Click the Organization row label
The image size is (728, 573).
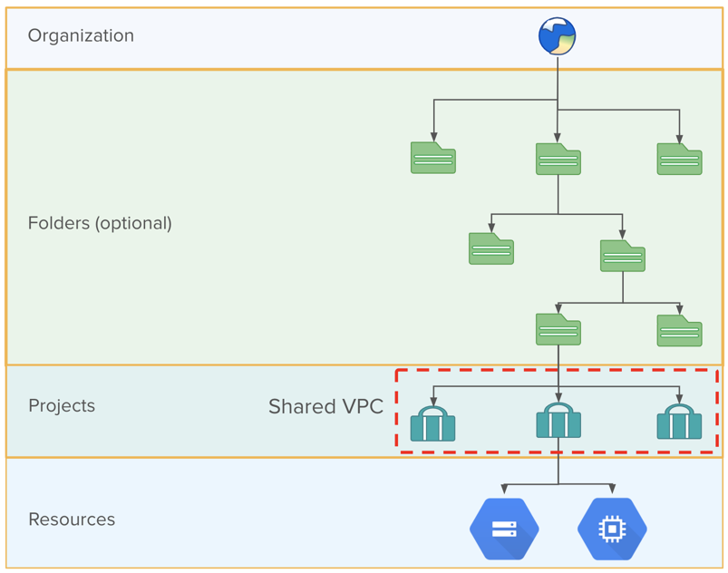pos(82,35)
